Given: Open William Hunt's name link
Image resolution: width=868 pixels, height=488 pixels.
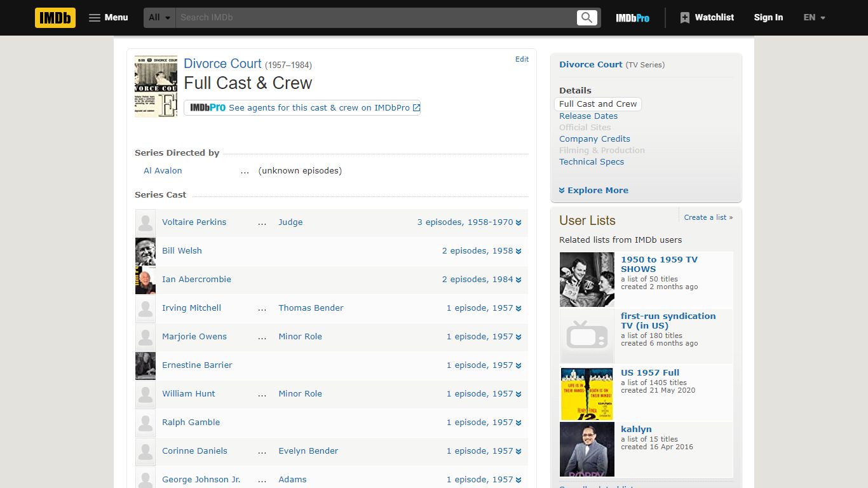Looking at the screenshot, I should pos(189,394).
